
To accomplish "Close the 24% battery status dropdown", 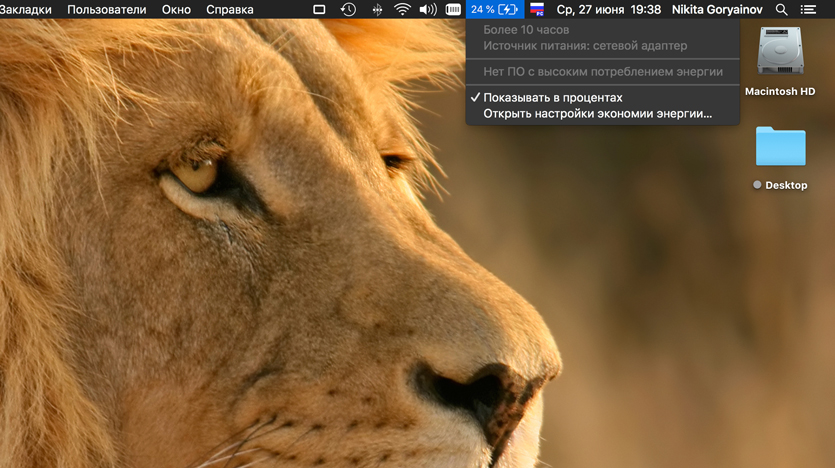I will tap(495, 9).
